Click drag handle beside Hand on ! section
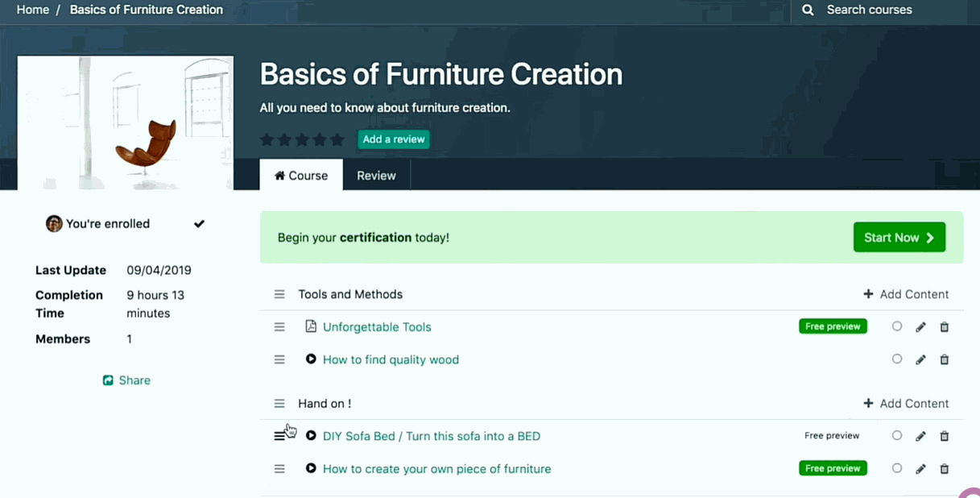The image size is (980, 498). click(x=279, y=404)
